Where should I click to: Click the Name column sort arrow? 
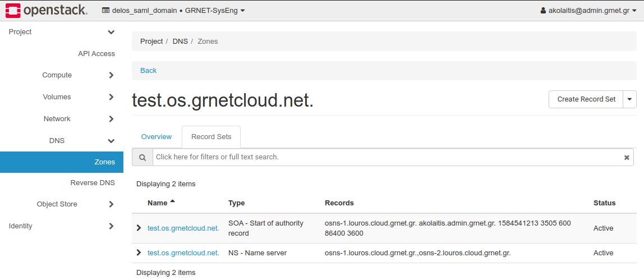point(172,201)
